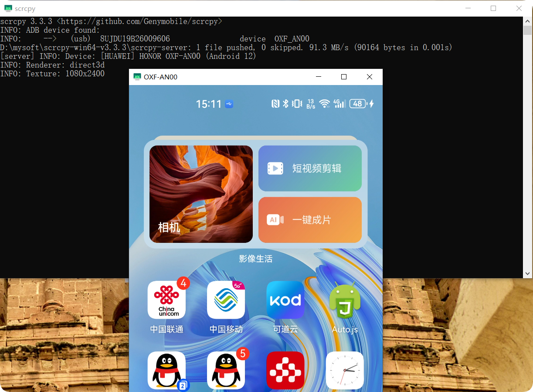The width and height of the screenshot is (533, 392).
Task: Open the 短视频剪辑 video editing widget
Action: (x=310, y=168)
